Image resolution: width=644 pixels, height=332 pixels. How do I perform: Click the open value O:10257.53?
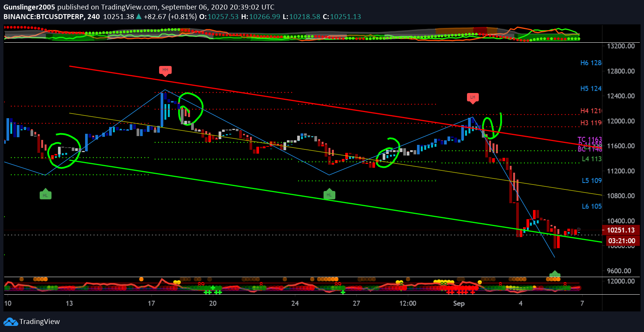coord(219,16)
